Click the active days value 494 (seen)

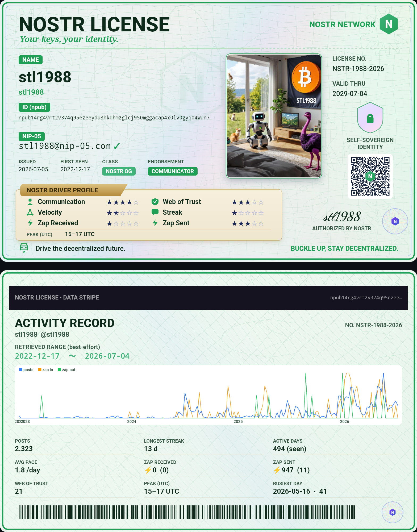pos(290,449)
